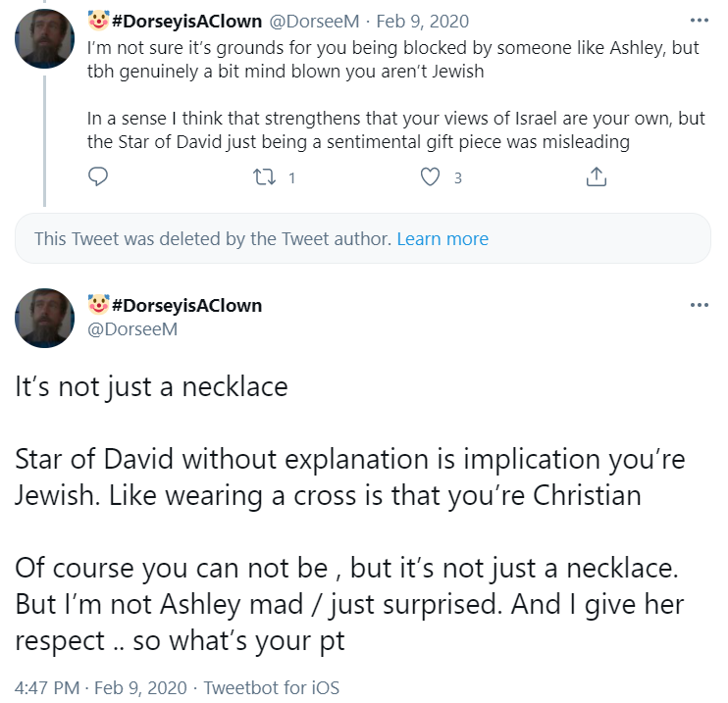This screenshot has width=728, height=703.
Task: Open the top tweet's profile avatar
Action: point(44,38)
